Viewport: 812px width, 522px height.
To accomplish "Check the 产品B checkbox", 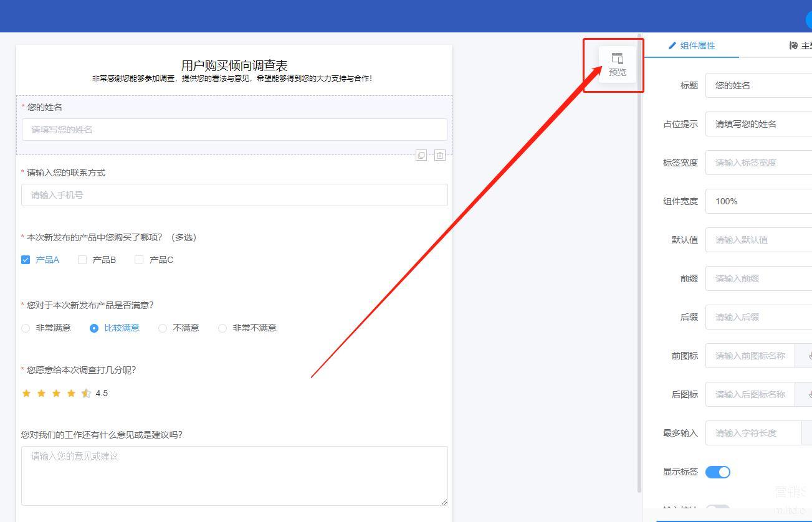I will (x=82, y=260).
